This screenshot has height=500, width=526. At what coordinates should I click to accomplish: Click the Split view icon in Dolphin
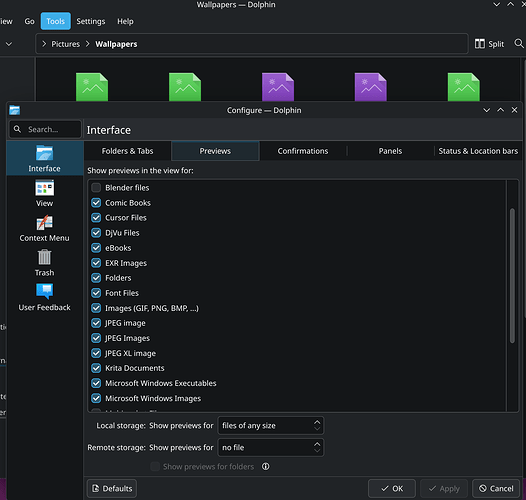pyautogui.click(x=480, y=44)
